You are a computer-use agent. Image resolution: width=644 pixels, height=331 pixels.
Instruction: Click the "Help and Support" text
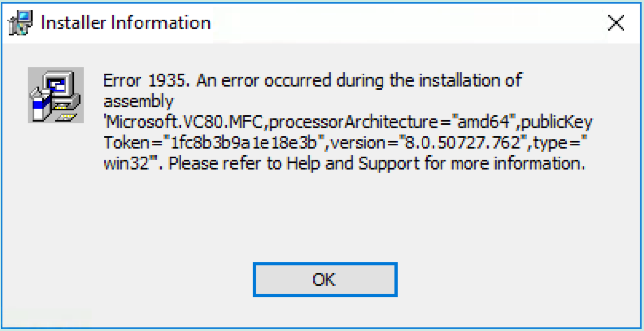[x=353, y=163]
